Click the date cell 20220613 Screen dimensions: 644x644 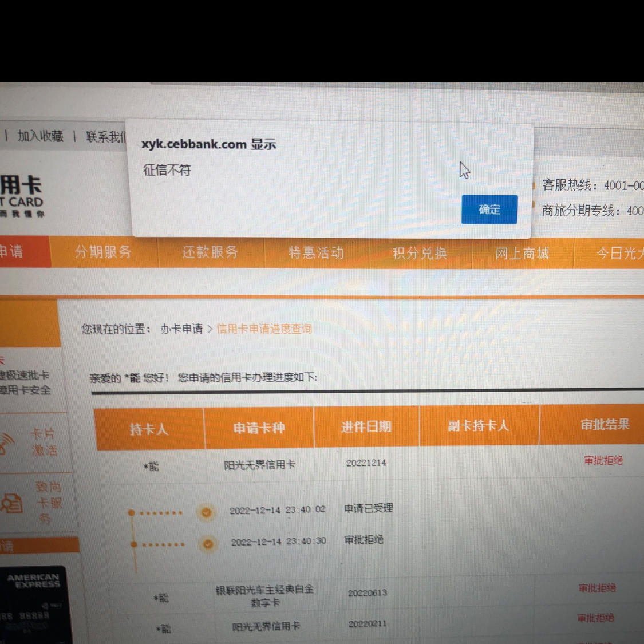368,592
